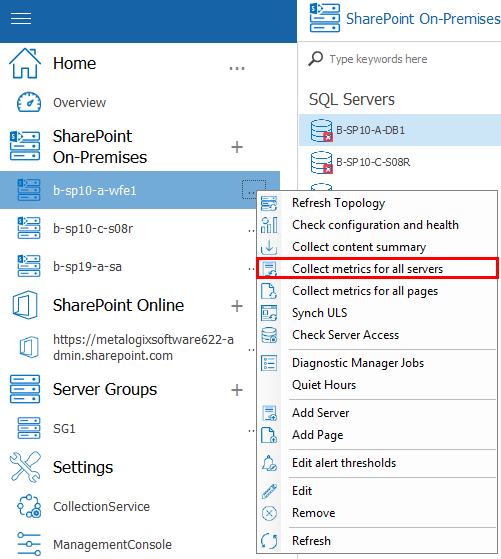Viewport: 501px width, 559px height.
Task: Choose Add Server menu entry
Action: pyautogui.click(x=377, y=413)
